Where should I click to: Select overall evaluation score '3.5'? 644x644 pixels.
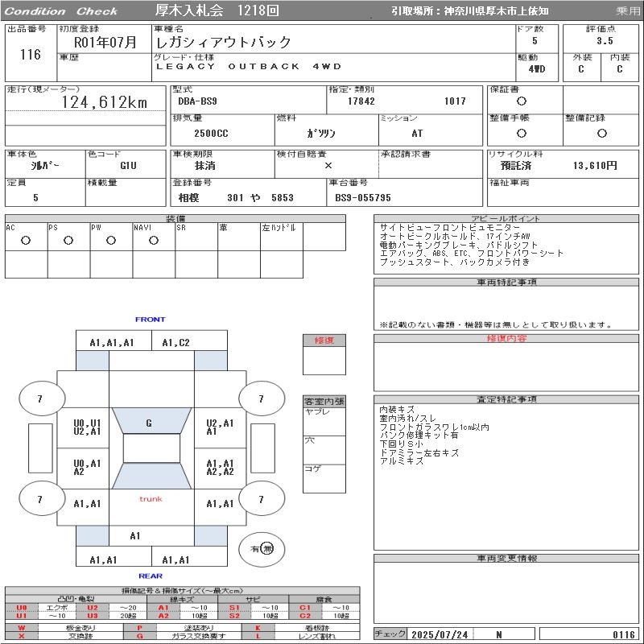tap(605, 41)
